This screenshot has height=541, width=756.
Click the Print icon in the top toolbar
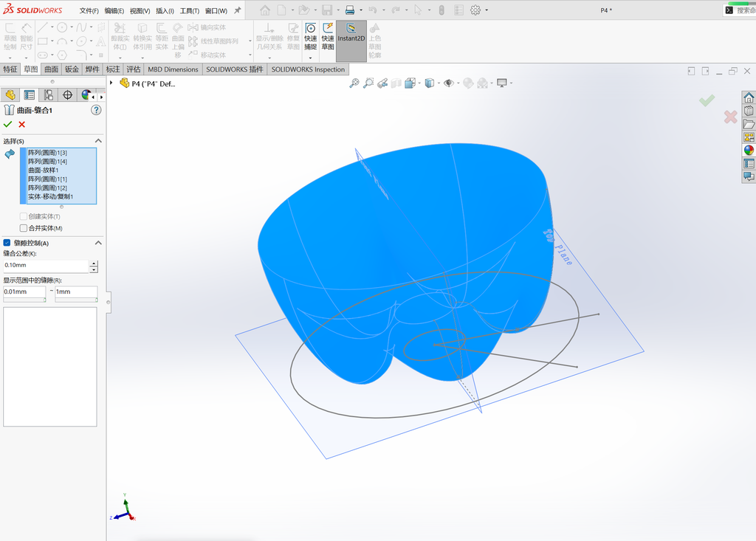(x=350, y=10)
